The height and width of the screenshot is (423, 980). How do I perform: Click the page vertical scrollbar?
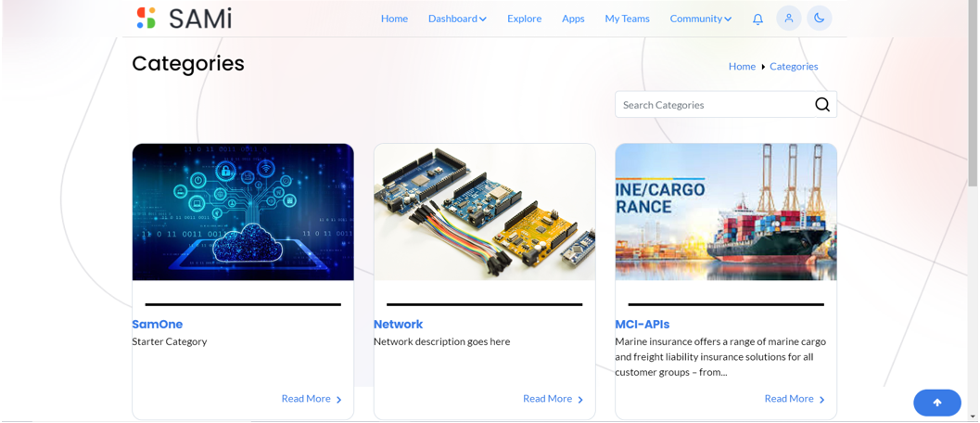point(973,94)
